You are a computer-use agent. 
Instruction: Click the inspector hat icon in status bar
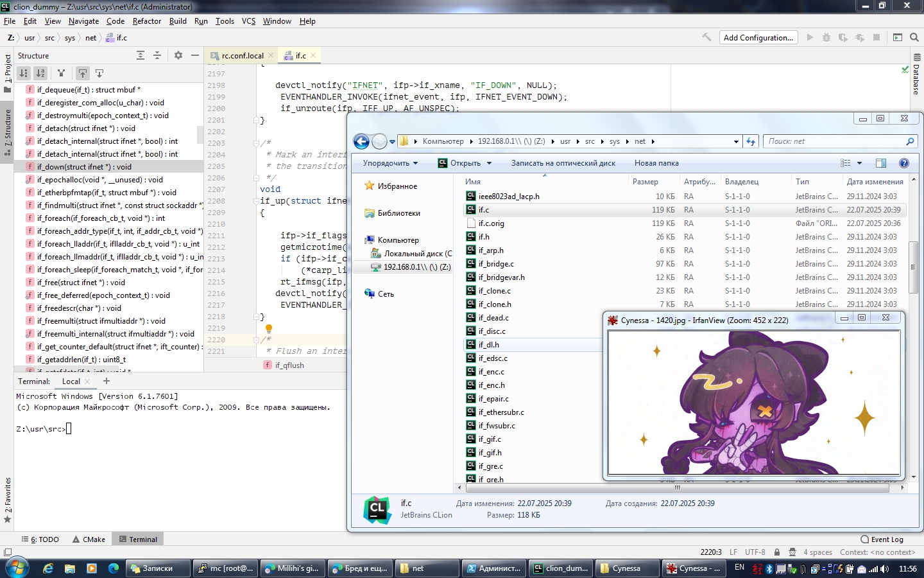pos(794,552)
